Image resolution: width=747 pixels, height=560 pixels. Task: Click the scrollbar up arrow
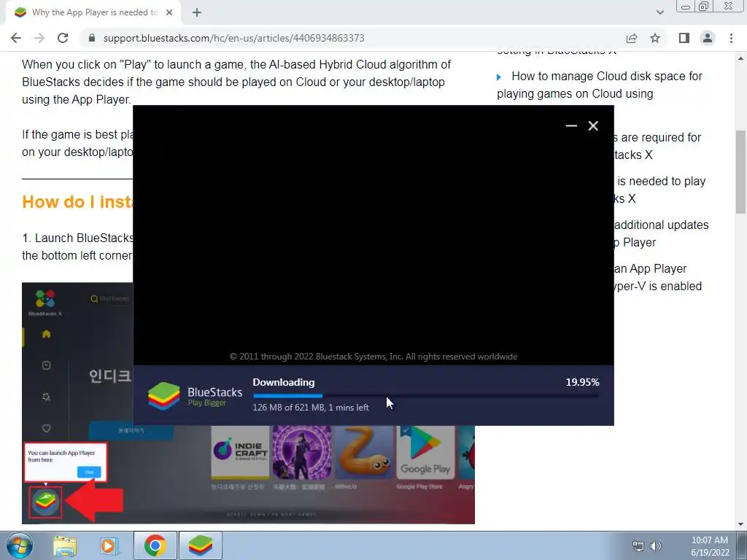(741, 58)
